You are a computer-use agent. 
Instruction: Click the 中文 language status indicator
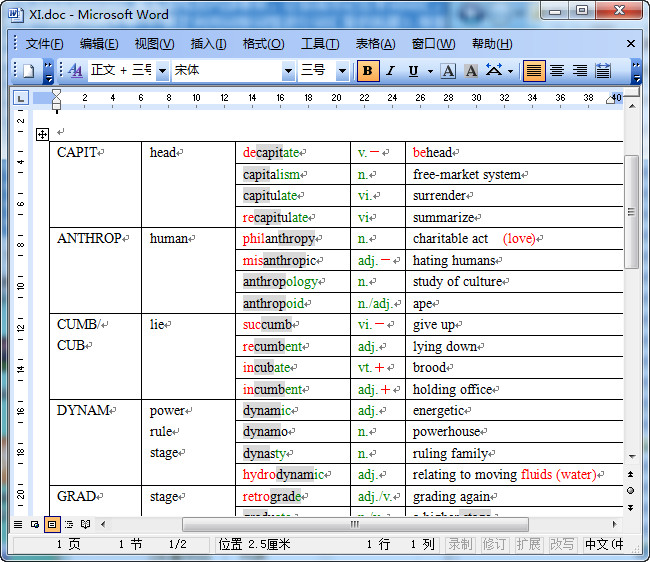(x=604, y=544)
